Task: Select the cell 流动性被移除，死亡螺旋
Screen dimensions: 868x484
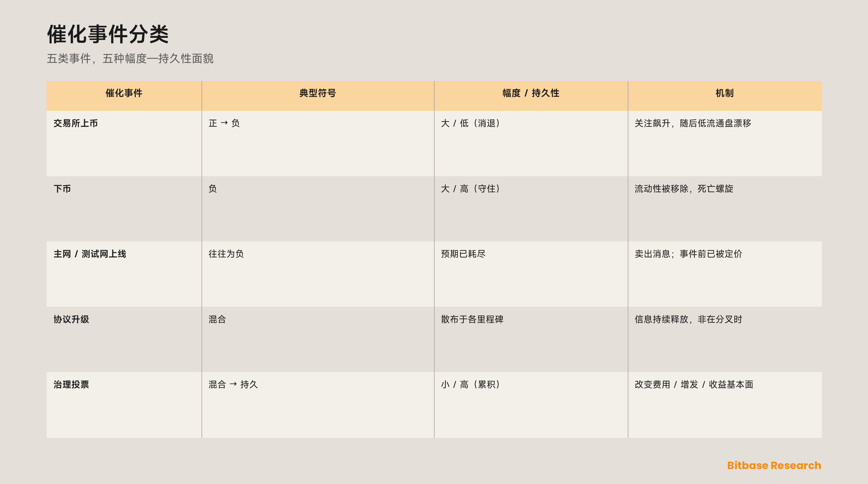Action: click(x=684, y=189)
